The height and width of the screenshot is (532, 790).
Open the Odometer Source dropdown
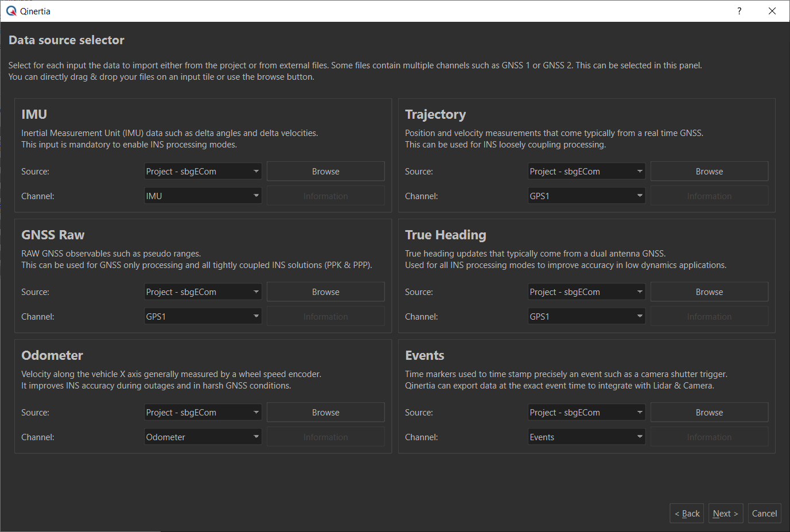pyautogui.click(x=203, y=413)
